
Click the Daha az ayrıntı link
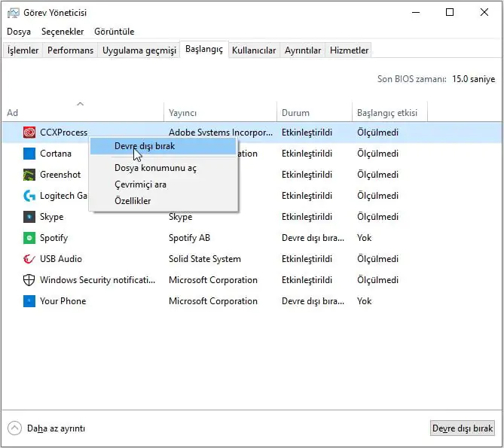pyautogui.click(x=56, y=428)
